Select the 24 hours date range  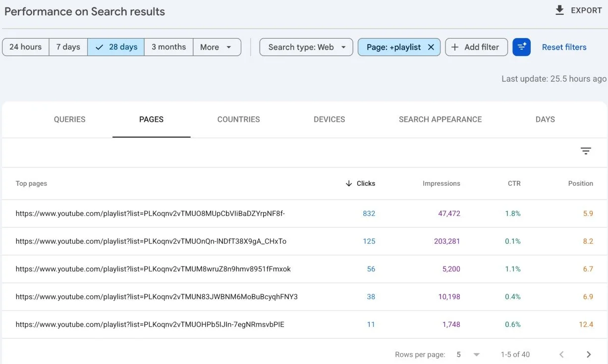pos(25,47)
